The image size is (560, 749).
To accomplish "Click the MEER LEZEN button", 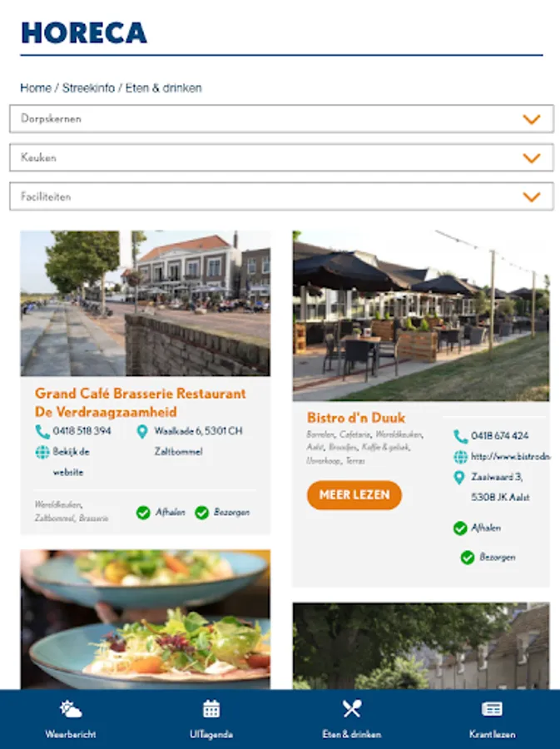I will click(x=354, y=495).
